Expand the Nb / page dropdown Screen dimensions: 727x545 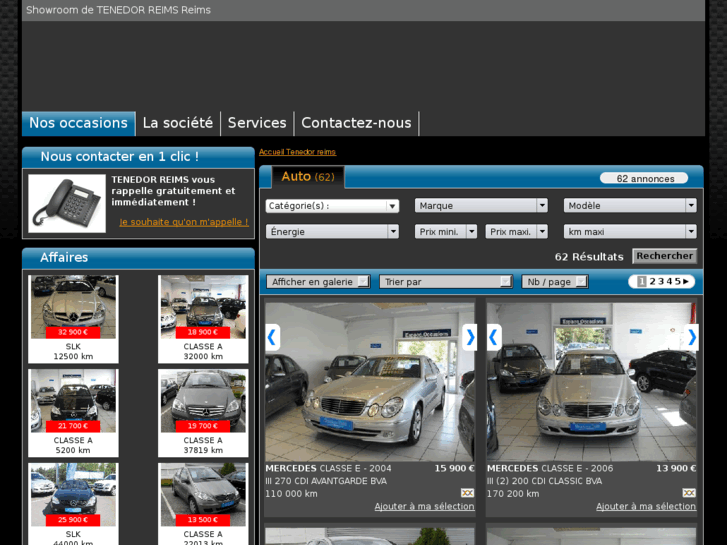[x=555, y=282]
